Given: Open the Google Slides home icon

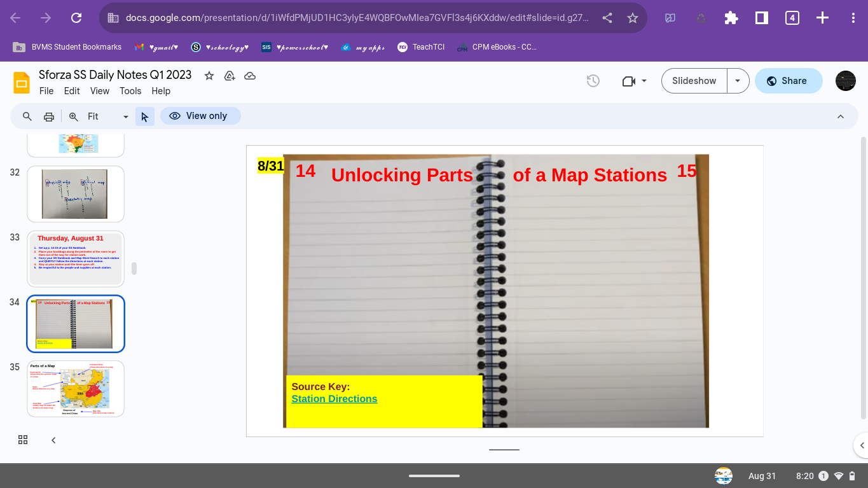Looking at the screenshot, I should coord(22,83).
